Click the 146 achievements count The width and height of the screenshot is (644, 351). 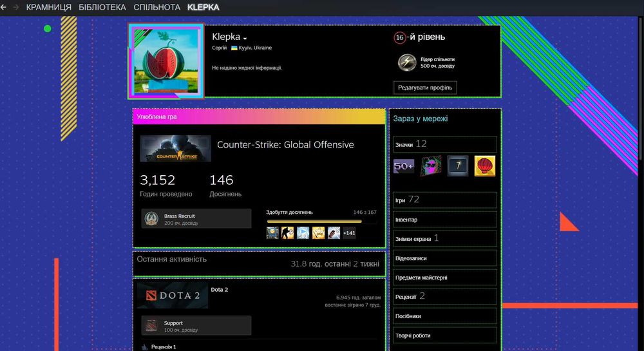point(222,180)
